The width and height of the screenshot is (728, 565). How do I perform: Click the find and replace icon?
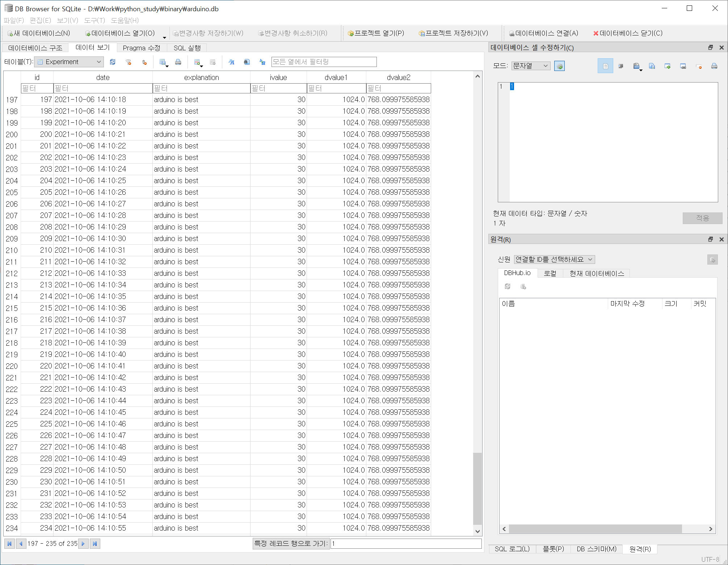click(262, 62)
